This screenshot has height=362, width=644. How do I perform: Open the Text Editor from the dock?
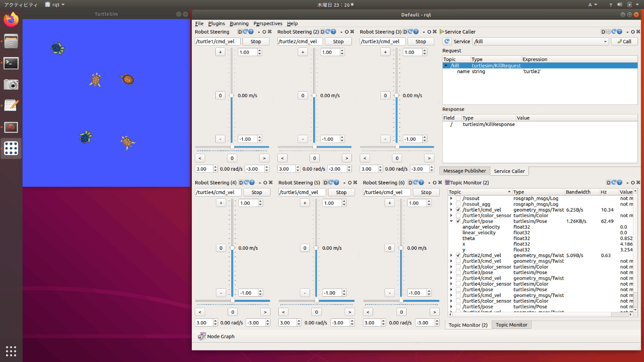(x=11, y=105)
